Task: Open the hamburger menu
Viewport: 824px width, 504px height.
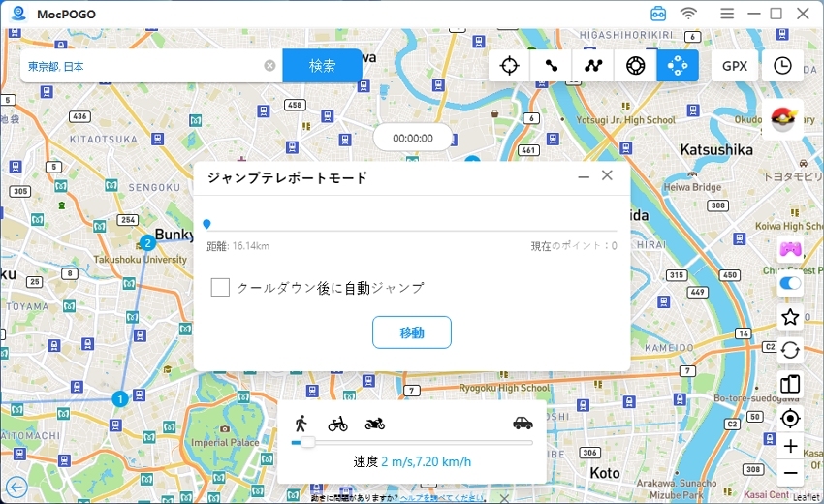Action: [x=727, y=14]
